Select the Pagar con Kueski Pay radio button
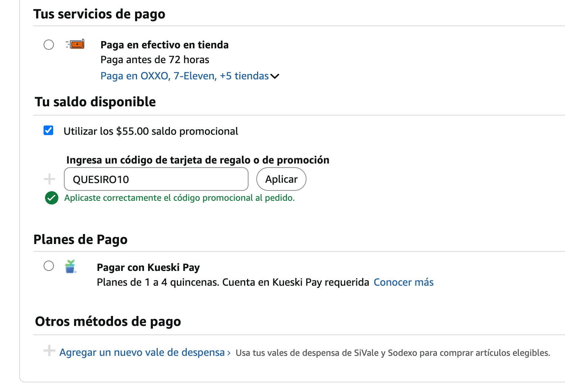 (x=49, y=266)
